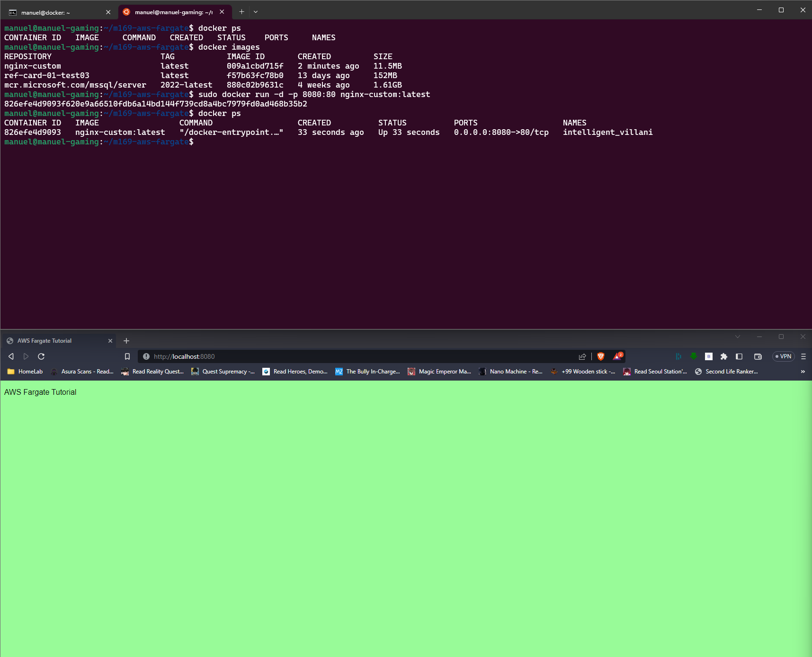Toggle the VPN button
812x657 pixels.
(x=783, y=356)
